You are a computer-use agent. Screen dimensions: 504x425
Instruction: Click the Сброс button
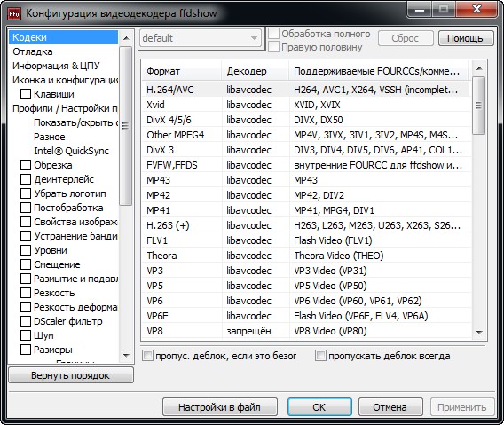point(406,38)
